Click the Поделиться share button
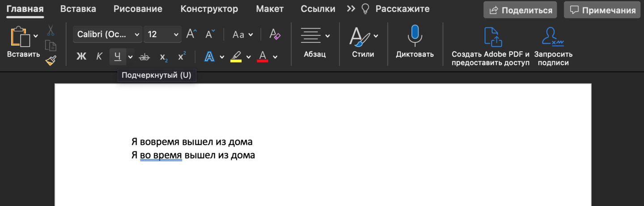This screenshot has width=644, height=206. pyautogui.click(x=520, y=10)
